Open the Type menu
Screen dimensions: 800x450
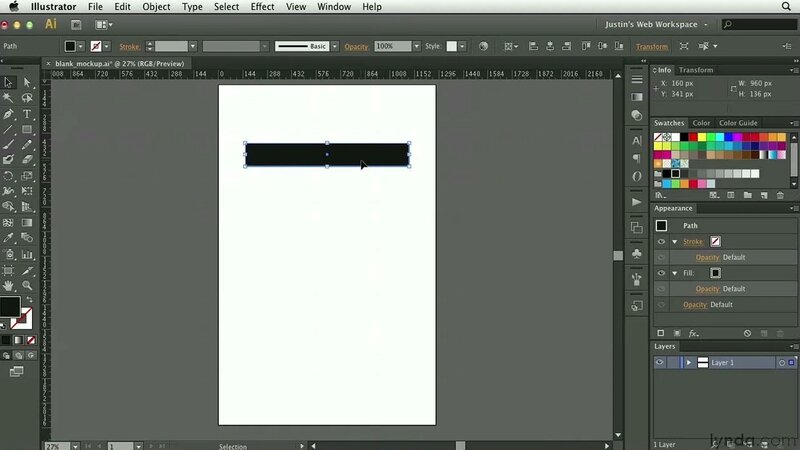192,7
